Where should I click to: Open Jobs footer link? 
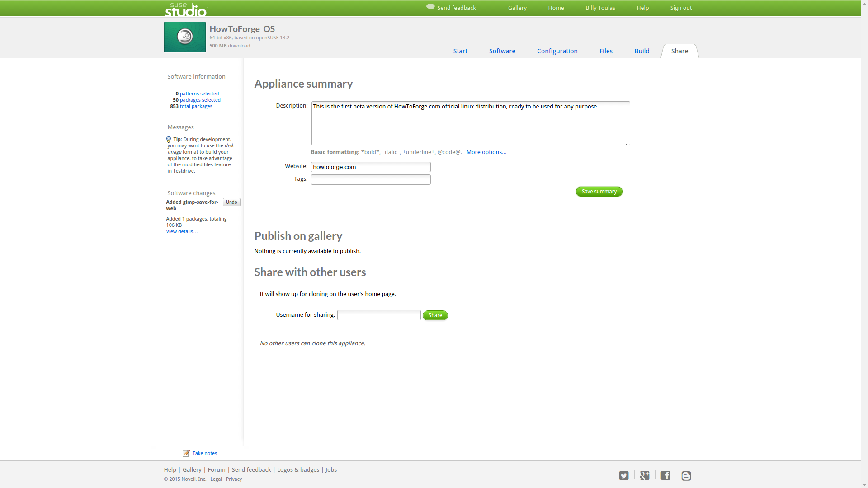[331, 470]
